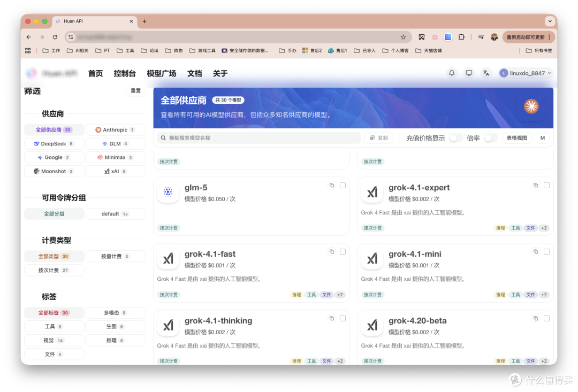The image size is (578, 392).
Task: Copy the grok-4.20-beta model name icon
Action: [x=536, y=318]
